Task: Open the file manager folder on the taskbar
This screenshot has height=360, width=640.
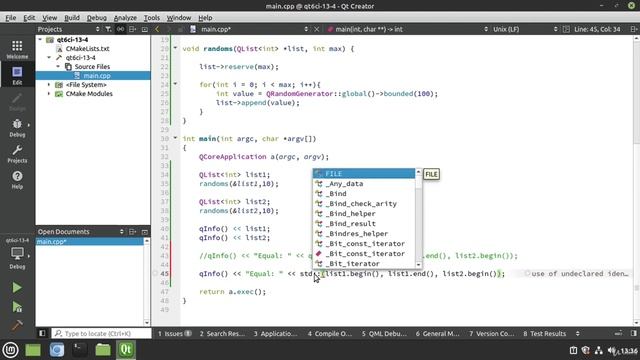Action: [103, 350]
